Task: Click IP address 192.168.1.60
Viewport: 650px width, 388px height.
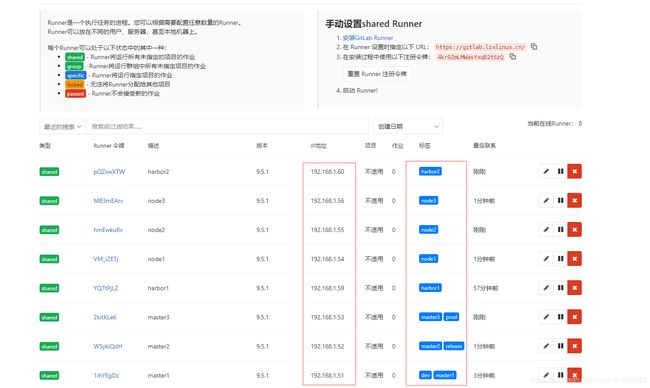Action: pyautogui.click(x=327, y=172)
